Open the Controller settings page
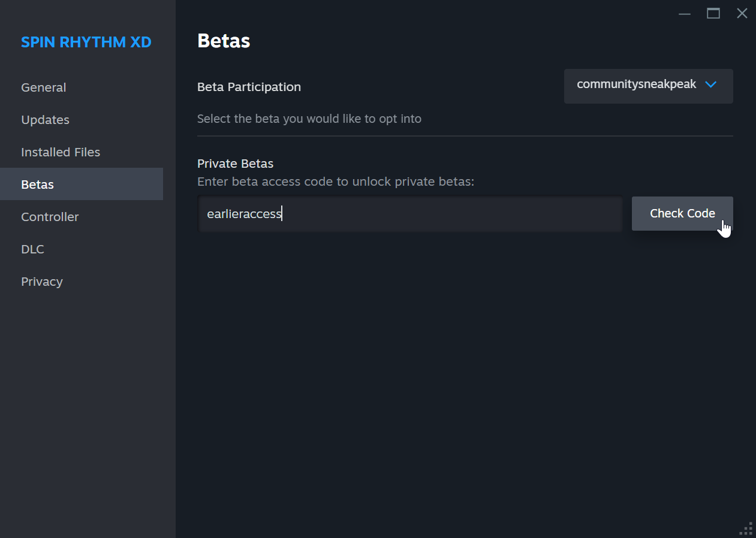The image size is (756, 538). (82, 217)
